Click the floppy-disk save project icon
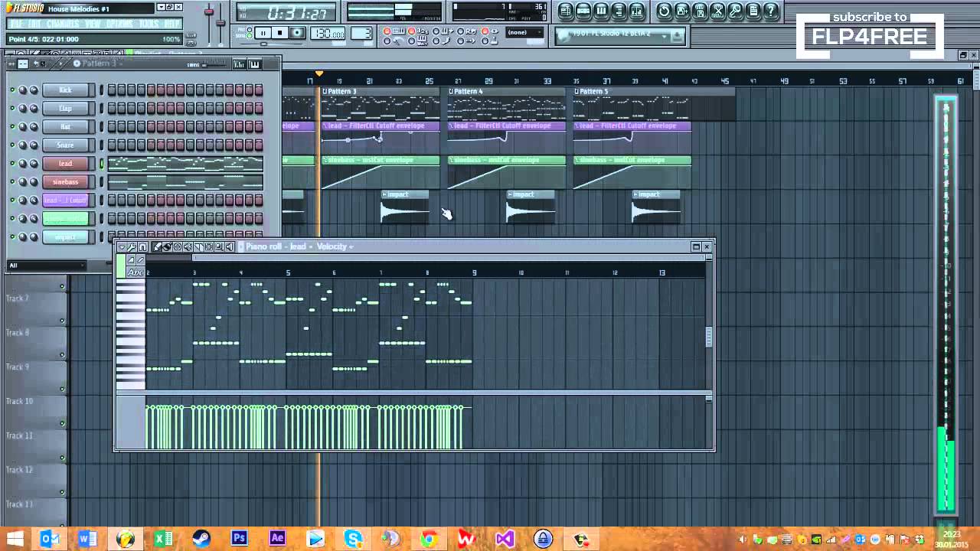Viewport: 980px width, 551px height. [700, 11]
